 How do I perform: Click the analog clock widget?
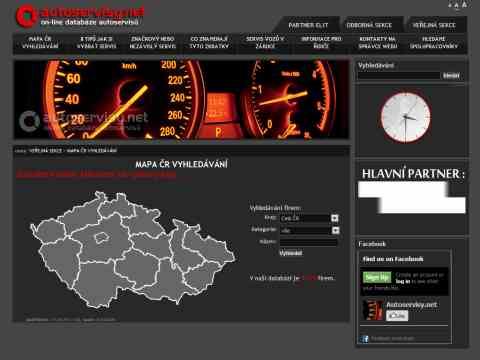click(x=405, y=118)
